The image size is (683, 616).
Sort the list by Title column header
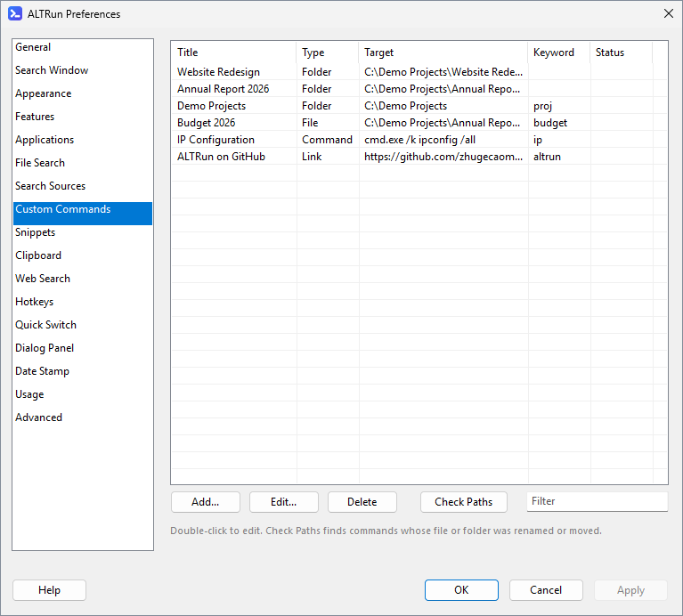(x=234, y=53)
